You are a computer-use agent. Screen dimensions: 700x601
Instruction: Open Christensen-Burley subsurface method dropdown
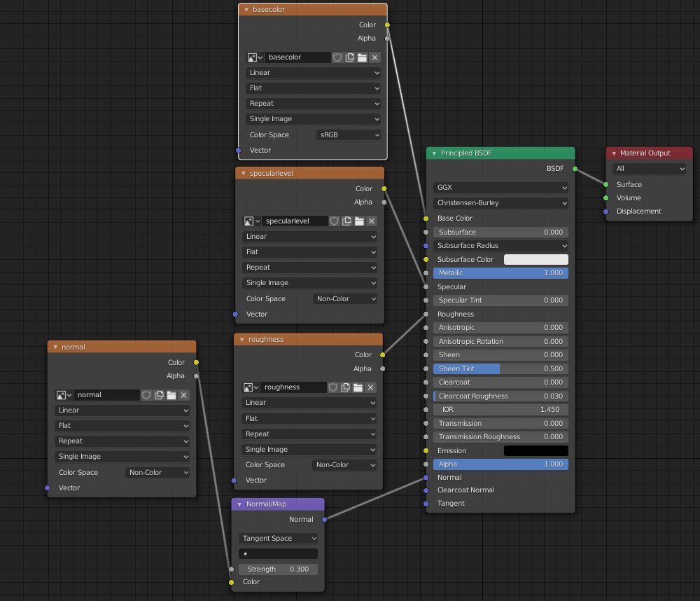500,203
